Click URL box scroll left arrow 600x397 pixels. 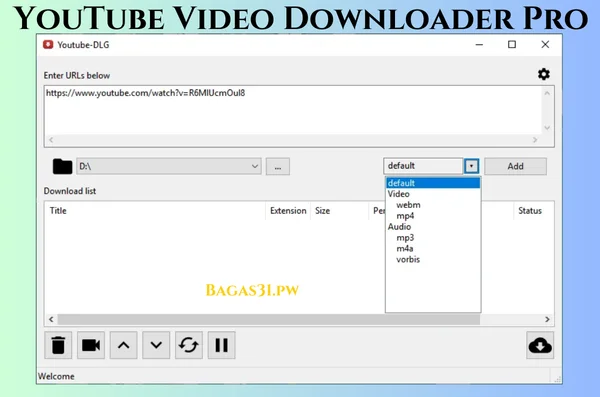pos(51,140)
